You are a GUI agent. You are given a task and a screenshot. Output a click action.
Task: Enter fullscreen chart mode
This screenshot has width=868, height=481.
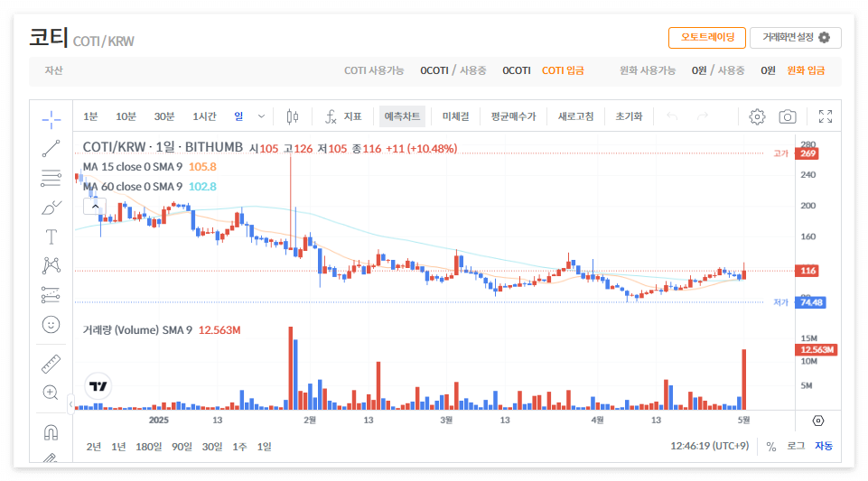point(826,116)
